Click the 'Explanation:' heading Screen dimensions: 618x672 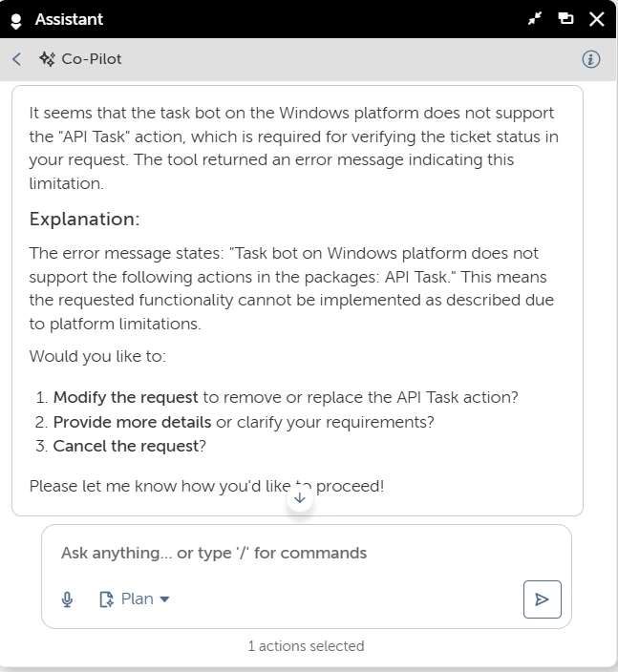click(x=84, y=219)
